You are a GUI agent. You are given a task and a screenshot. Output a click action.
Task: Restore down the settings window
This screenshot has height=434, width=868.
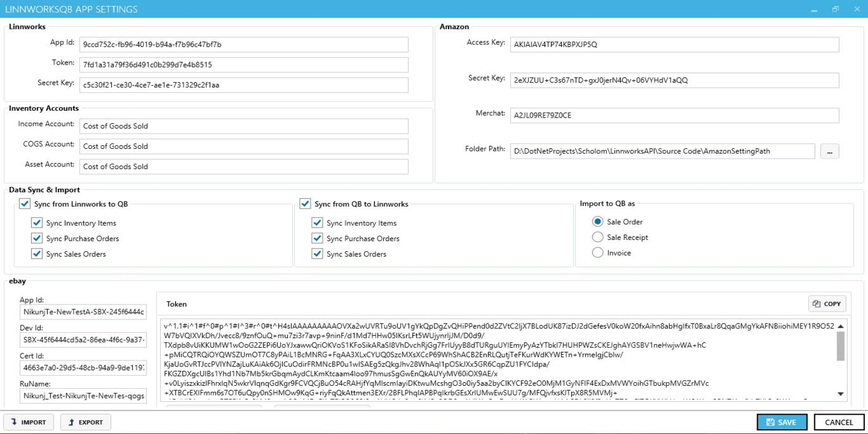[x=835, y=9]
